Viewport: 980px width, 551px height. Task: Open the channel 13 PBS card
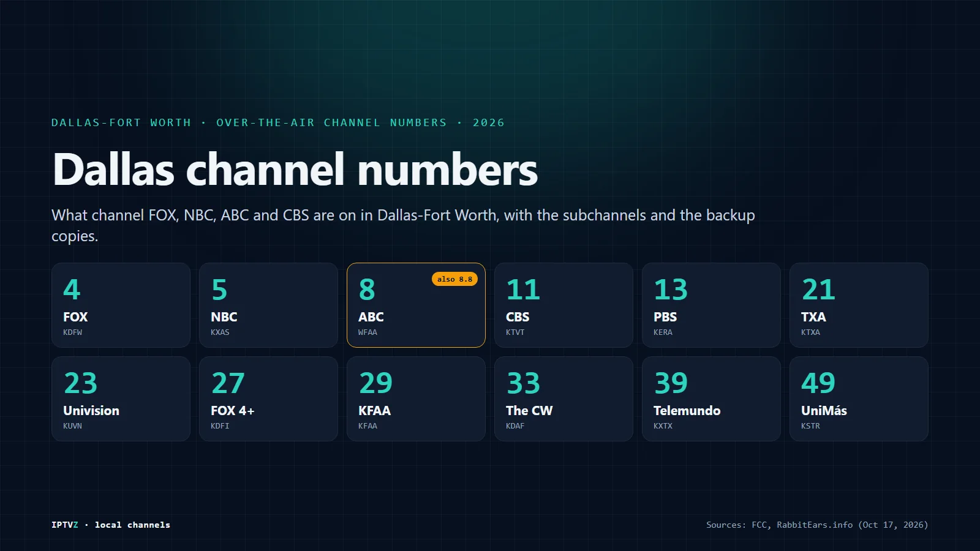coord(711,305)
